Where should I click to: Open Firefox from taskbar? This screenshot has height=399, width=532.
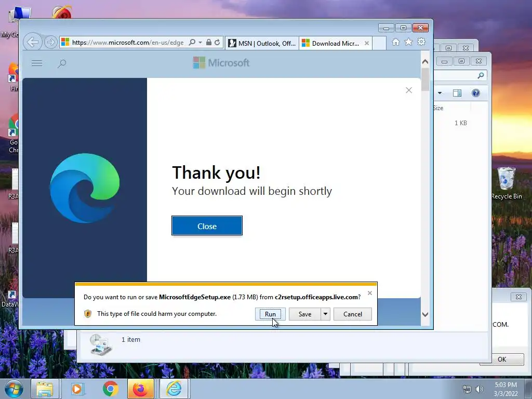click(140, 389)
